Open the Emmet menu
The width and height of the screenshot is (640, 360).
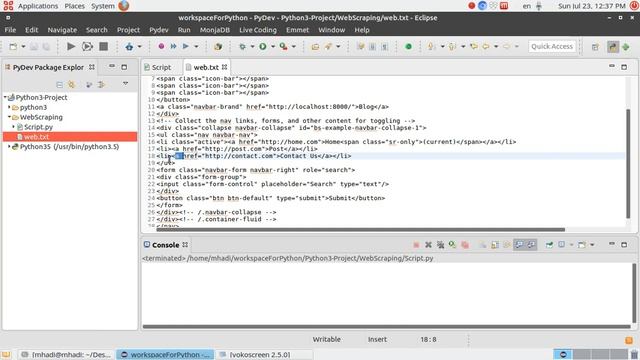click(297, 30)
